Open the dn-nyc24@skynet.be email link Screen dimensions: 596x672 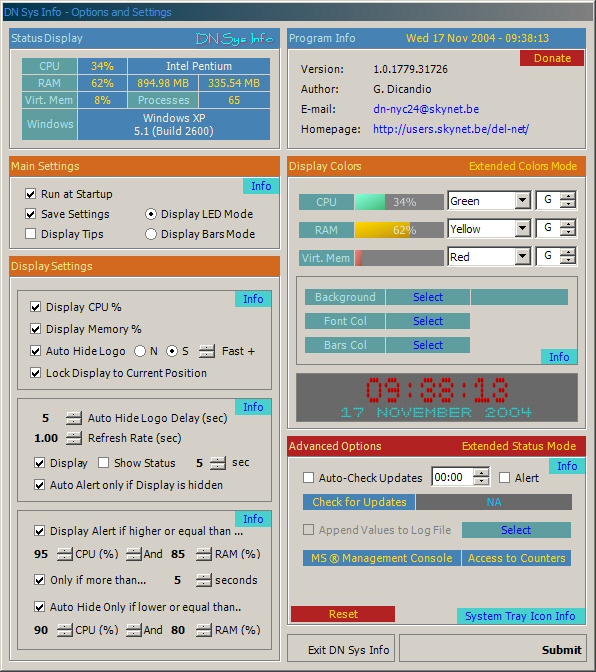coord(426,109)
